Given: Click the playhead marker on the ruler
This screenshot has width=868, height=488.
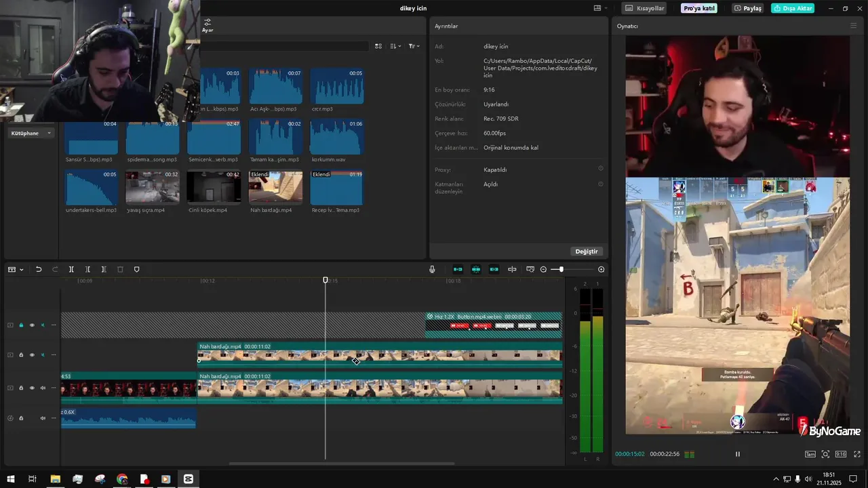Looking at the screenshot, I should click(x=325, y=280).
